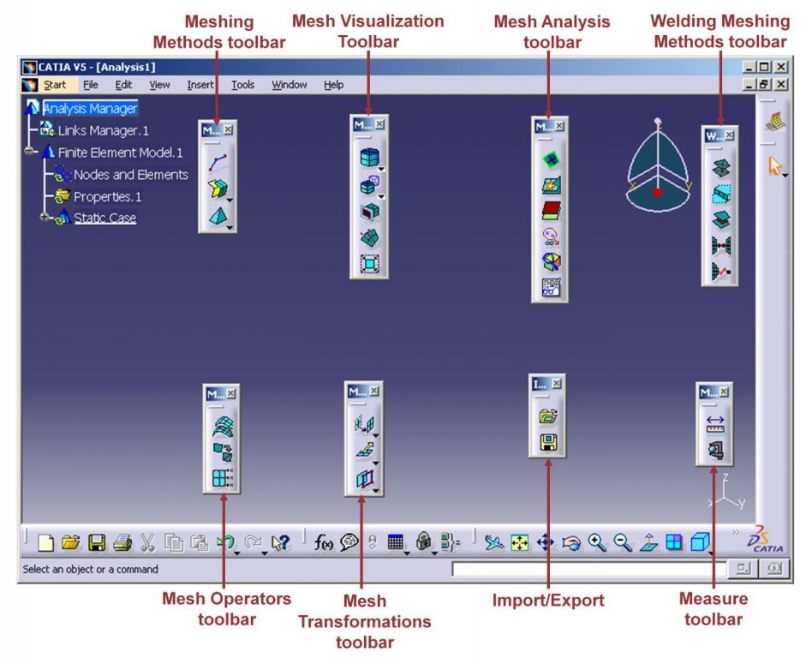Click the colored polyhedron icon in Mesh Analysis
This screenshot has width=812, height=658.
click(551, 261)
